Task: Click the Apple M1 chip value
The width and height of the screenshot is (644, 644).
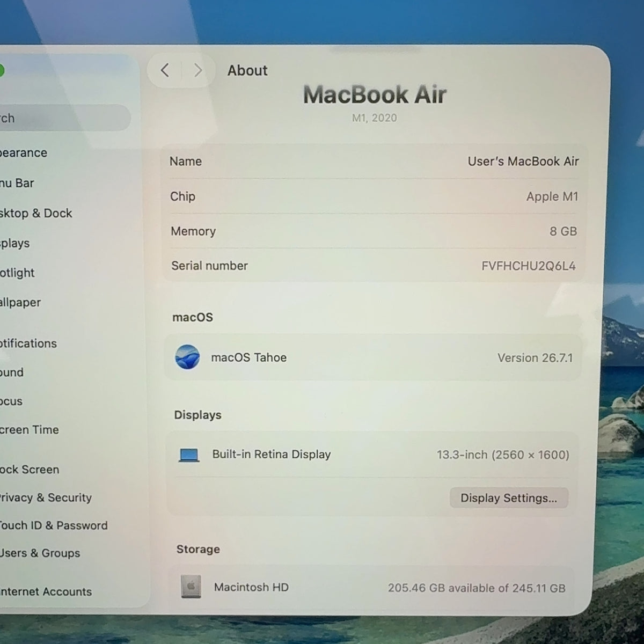Action: pyautogui.click(x=552, y=196)
